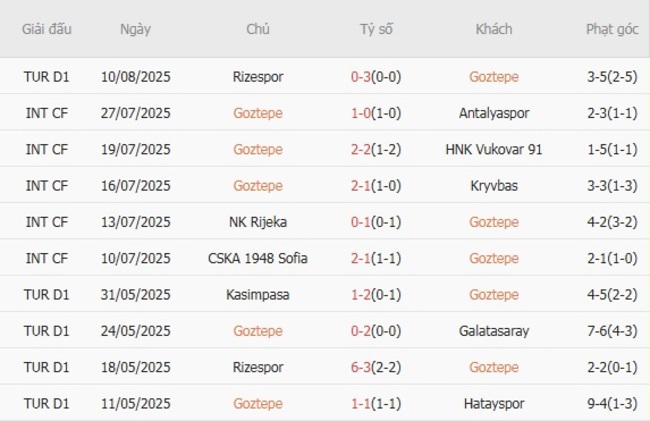
Task: Click the "Khách" column header
Action: click(x=494, y=29)
